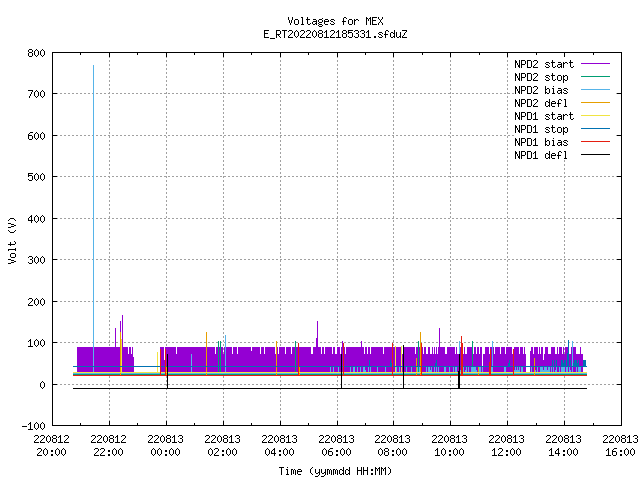Viewport: 640px width, 480px height.
Task: Click the 'NPD2 stop' legend label
Action: point(541,77)
